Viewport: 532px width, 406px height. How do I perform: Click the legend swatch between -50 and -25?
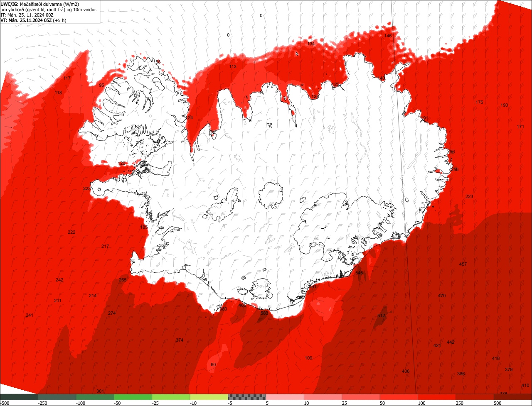click(133, 397)
